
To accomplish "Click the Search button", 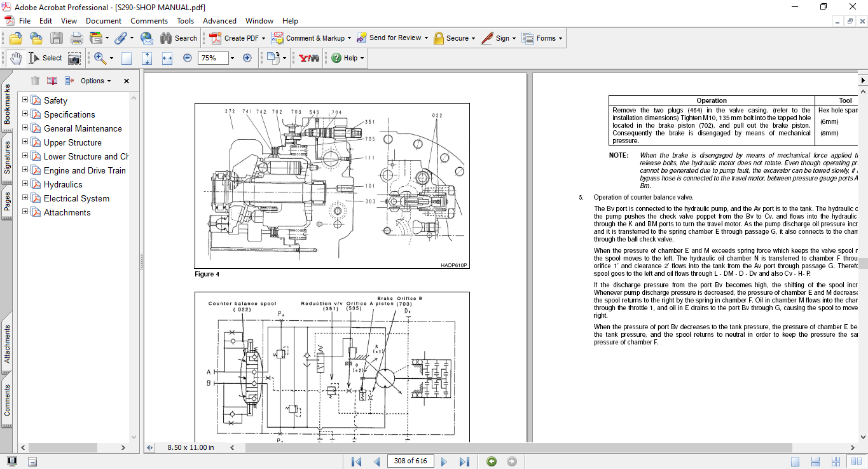I will 179,38.
